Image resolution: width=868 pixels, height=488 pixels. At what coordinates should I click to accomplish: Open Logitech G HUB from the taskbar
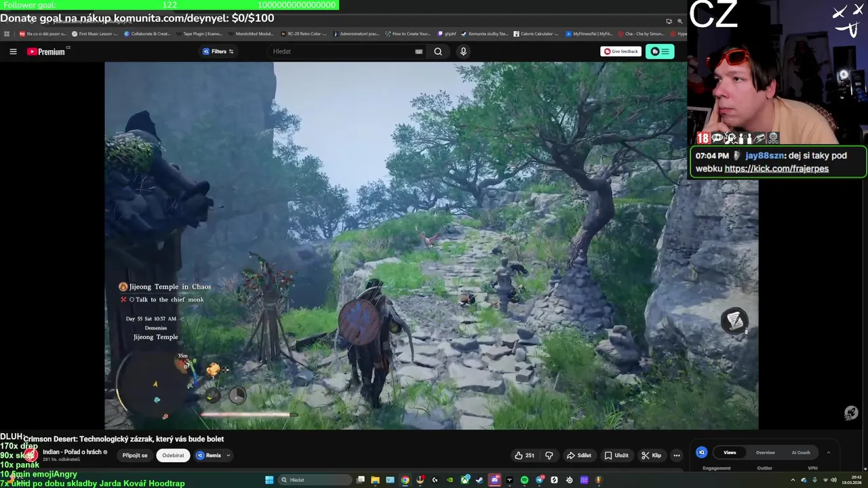click(435, 480)
